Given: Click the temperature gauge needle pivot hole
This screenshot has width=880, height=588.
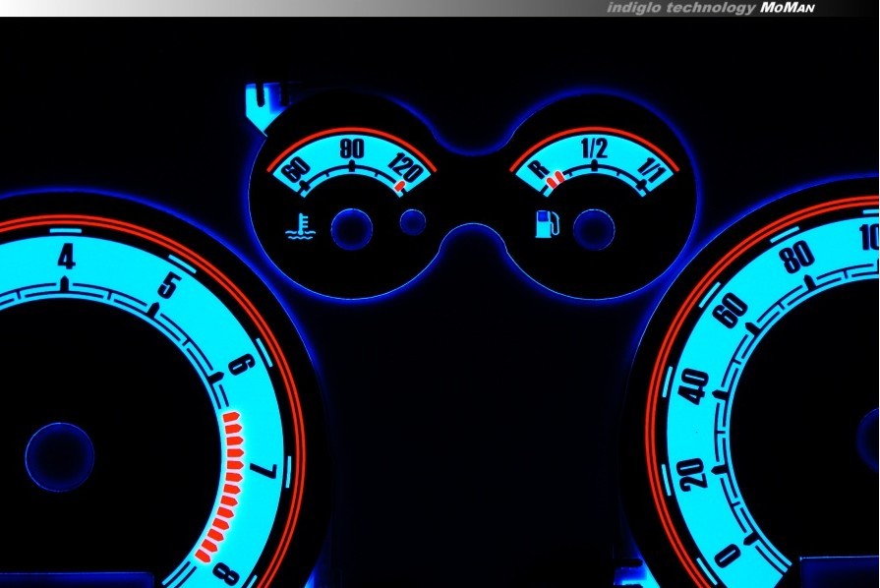Looking at the screenshot, I should (352, 229).
